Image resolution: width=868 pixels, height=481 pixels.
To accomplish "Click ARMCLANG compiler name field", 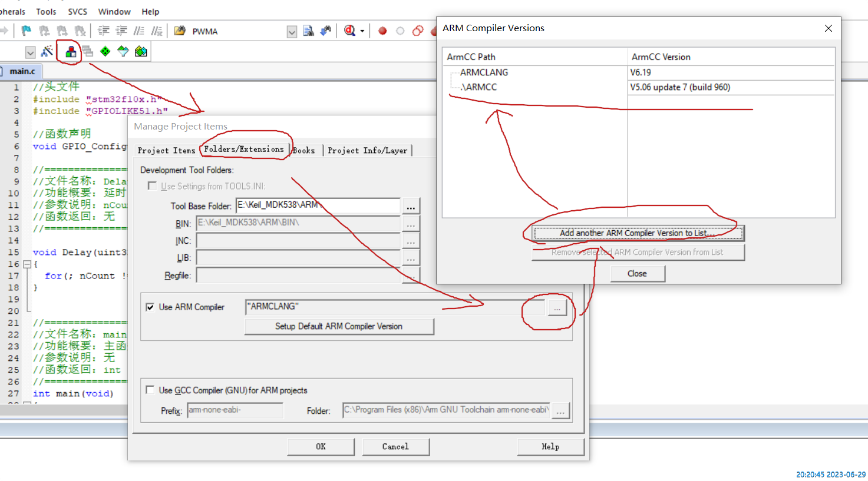I will tap(395, 307).
